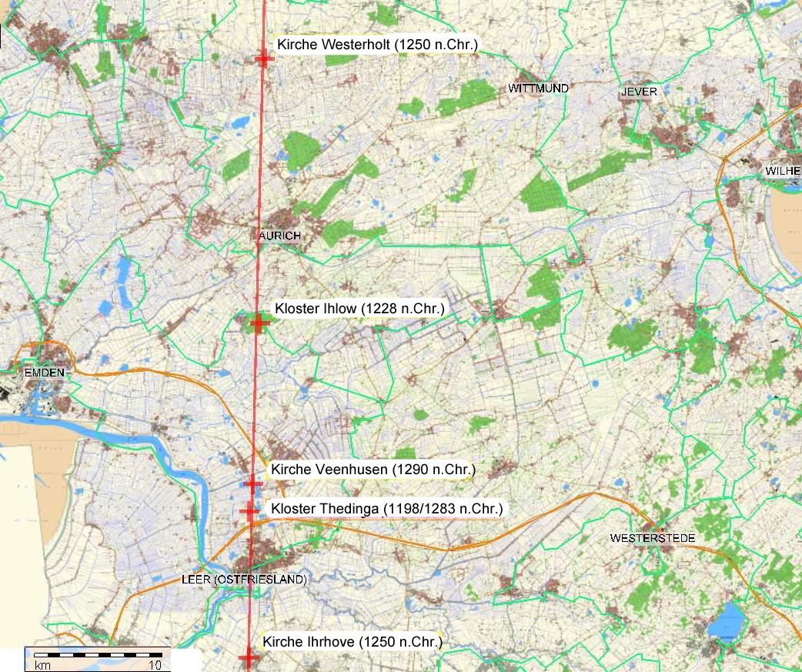Screen dimensions: 802x672
Task: Click the JEVER town label
Action: click(639, 92)
